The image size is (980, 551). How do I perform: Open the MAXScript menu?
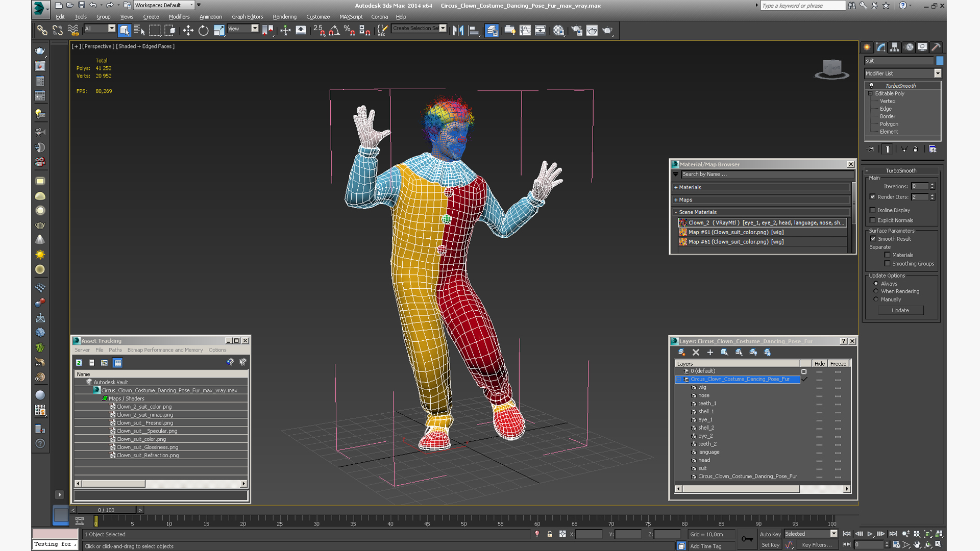point(351,17)
